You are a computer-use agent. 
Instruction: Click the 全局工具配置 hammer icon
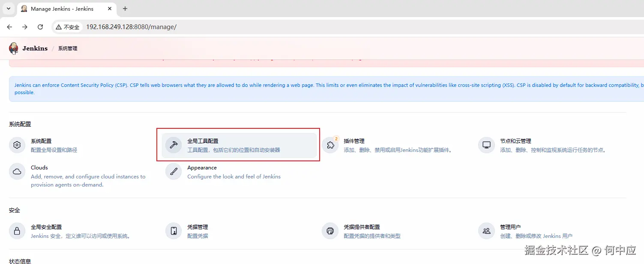[x=174, y=145]
